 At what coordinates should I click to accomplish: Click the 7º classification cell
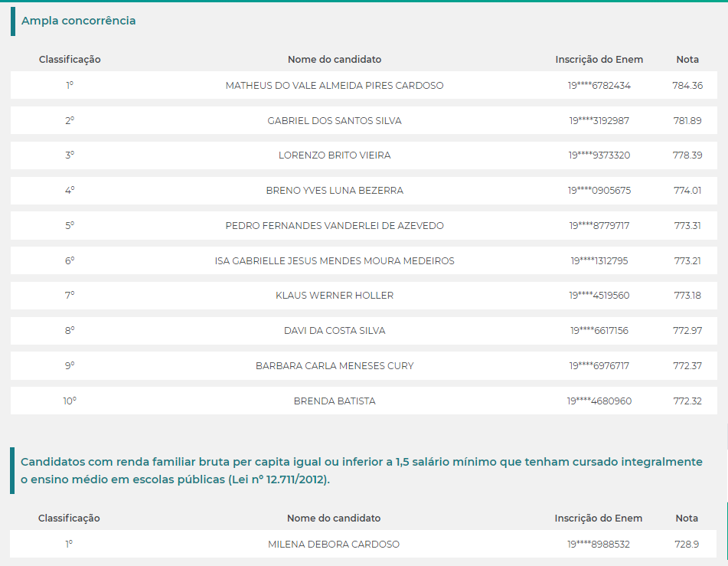point(70,296)
